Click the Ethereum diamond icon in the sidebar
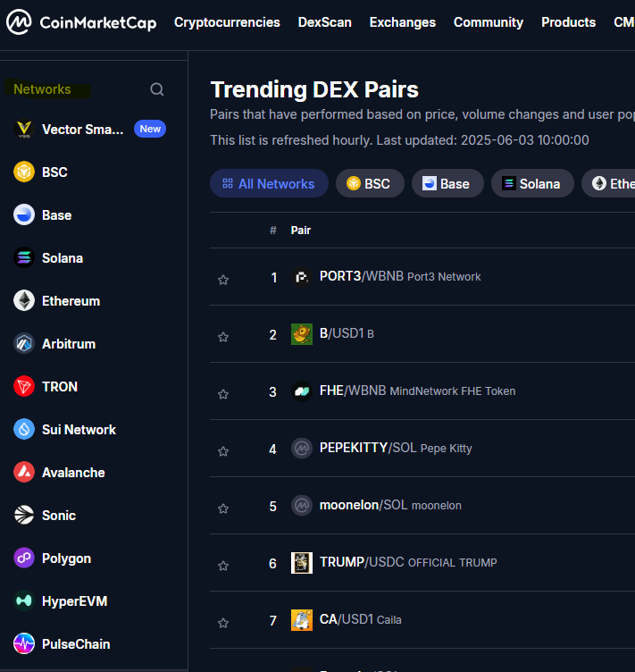The width and height of the screenshot is (635, 672). click(x=24, y=300)
